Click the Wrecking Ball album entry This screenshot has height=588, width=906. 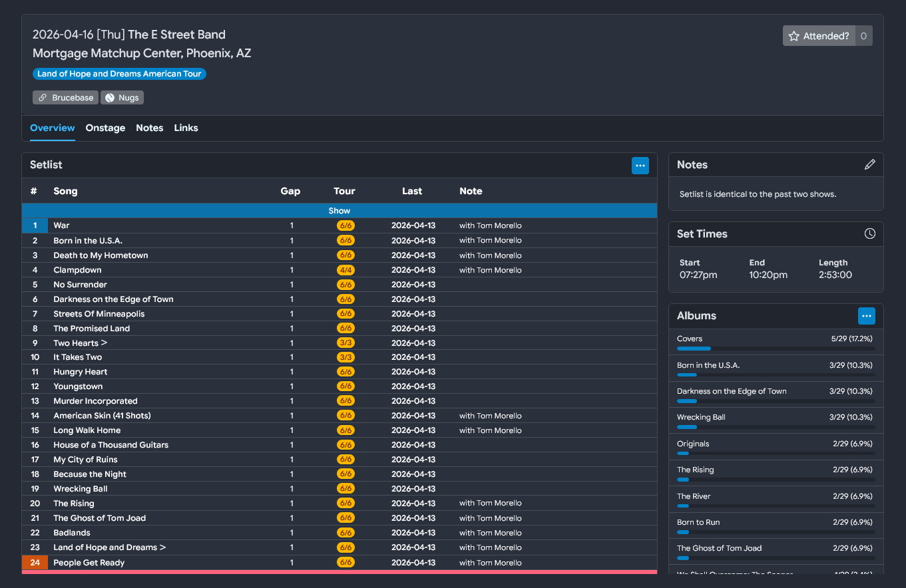[701, 417]
